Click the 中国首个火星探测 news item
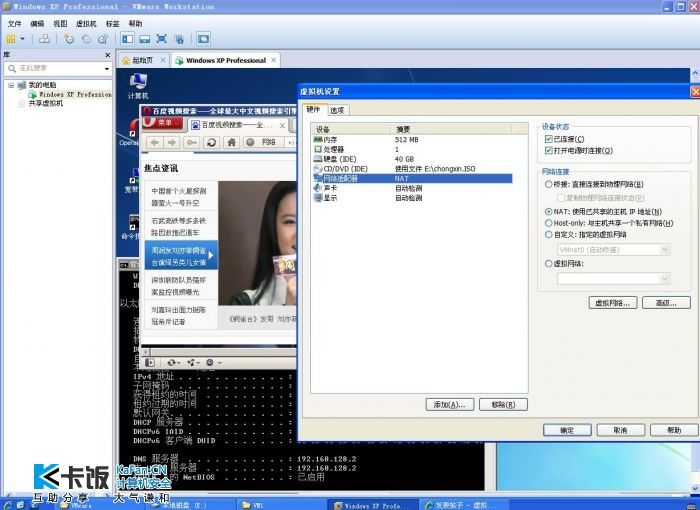The height and width of the screenshot is (510, 700). tap(179, 197)
